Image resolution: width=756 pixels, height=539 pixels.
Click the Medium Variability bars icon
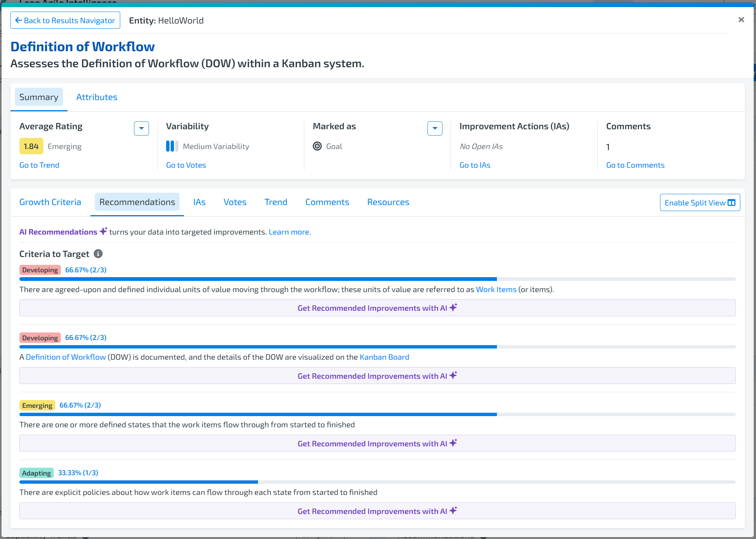[172, 146]
